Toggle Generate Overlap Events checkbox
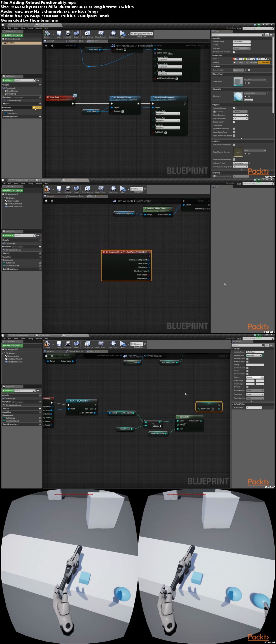The width and height of the screenshot is (276, 644). pyautogui.click(x=234, y=160)
